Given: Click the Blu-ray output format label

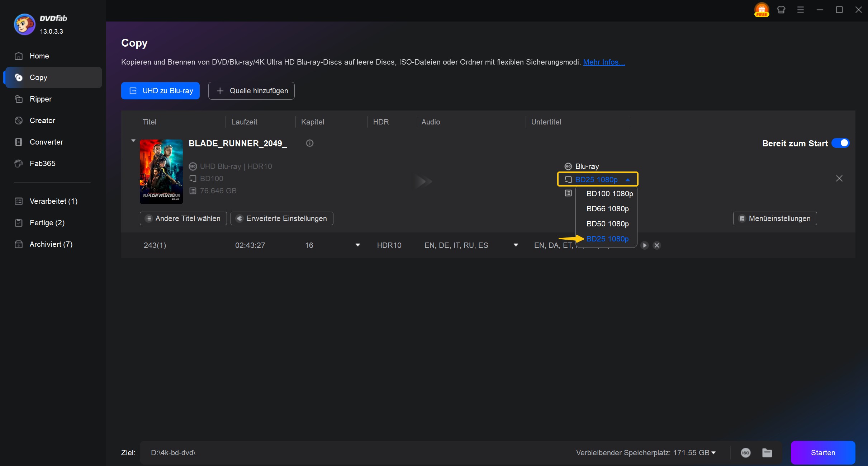Looking at the screenshot, I should pyautogui.click(x=587, y=166).
